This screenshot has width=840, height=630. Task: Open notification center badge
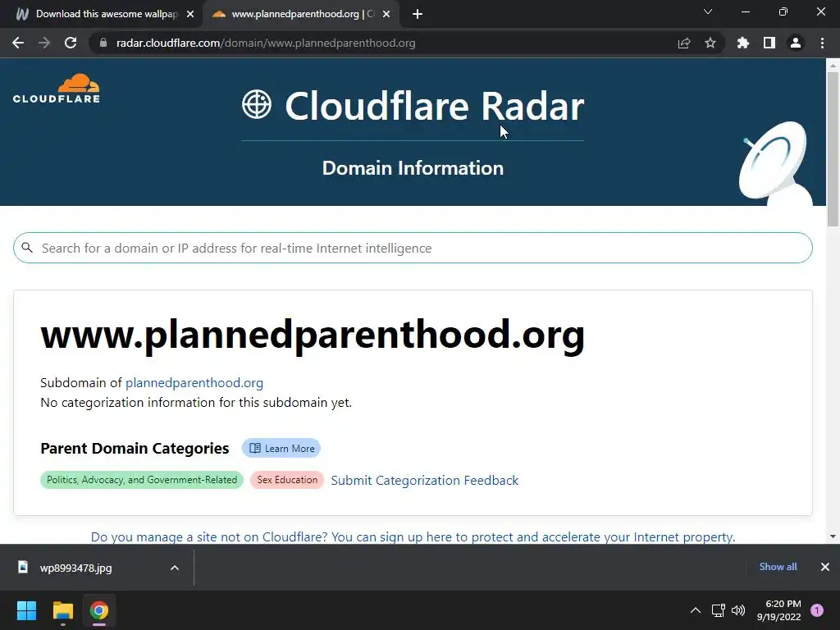point(817,610)
